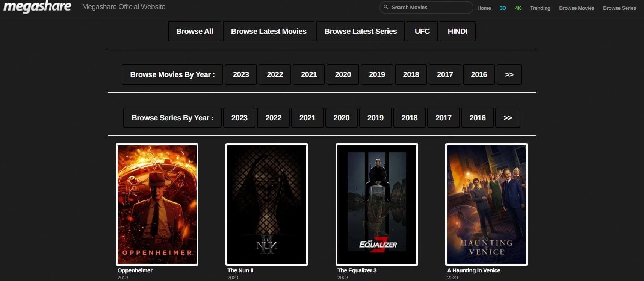Select 2017 in Browse Series By Year
The height and width of the screenshot is (281, 644).
pyautogui.click(x=443, y=118)
